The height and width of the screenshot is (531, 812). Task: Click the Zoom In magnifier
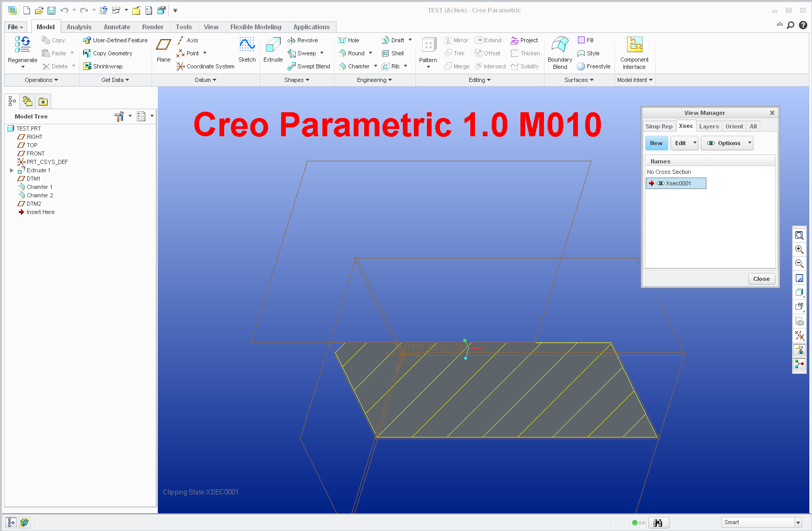coord(799,250)
